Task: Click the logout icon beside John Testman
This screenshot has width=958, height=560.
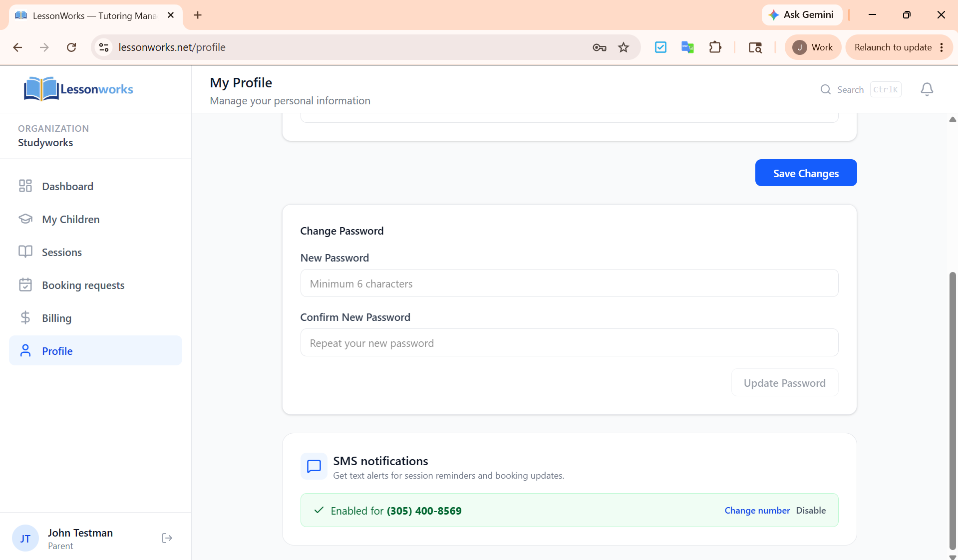Action: pyautogui.click(x=167, y=538)
